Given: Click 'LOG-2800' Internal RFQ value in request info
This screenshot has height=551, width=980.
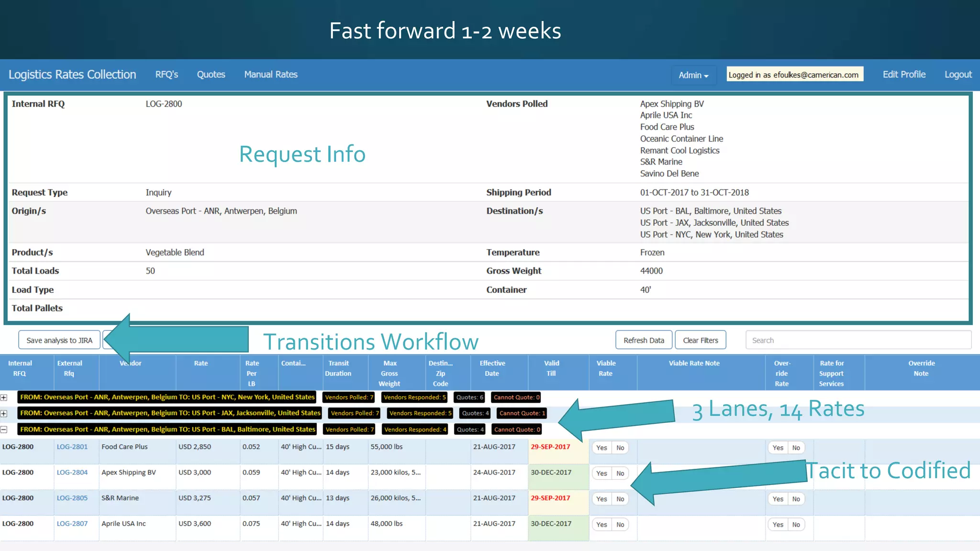Looking at the screenshot, I should [164, 104].
